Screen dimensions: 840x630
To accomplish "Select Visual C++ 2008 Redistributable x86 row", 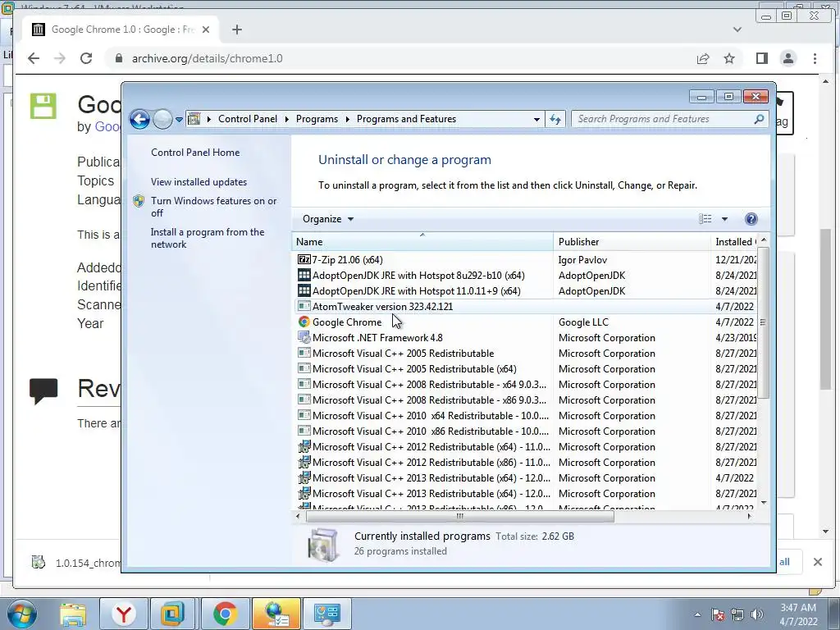I will (525, 399).
